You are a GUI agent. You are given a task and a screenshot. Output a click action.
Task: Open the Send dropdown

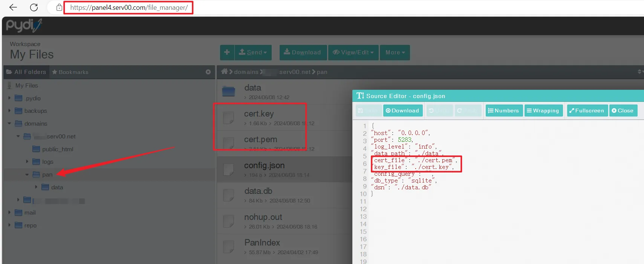coord(253,52)
